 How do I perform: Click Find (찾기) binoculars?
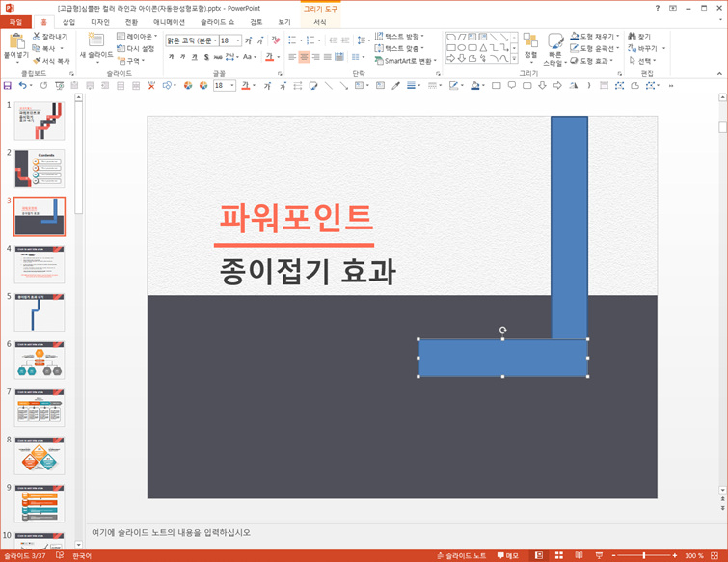click(639, 37)
